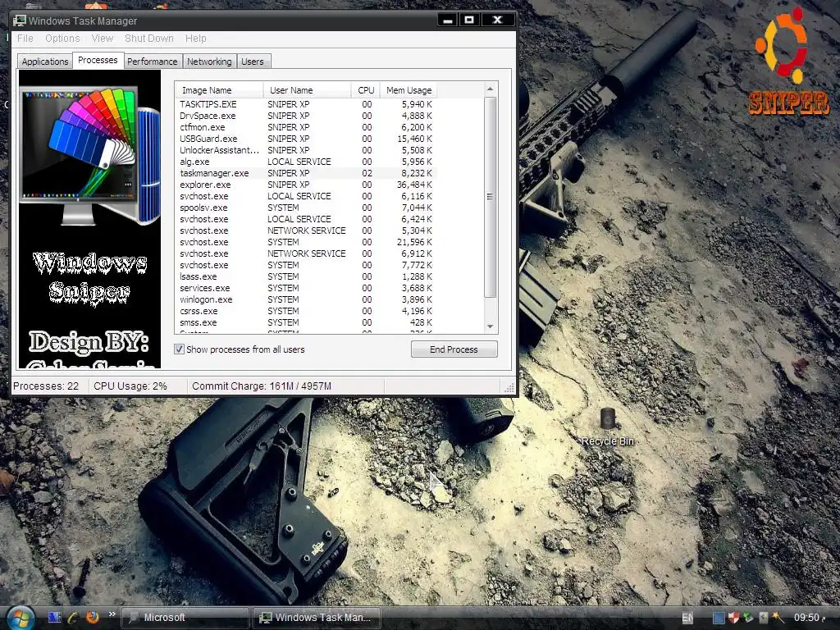
Task: Select alg.exe process row
Action: click(x=306, y=162)
